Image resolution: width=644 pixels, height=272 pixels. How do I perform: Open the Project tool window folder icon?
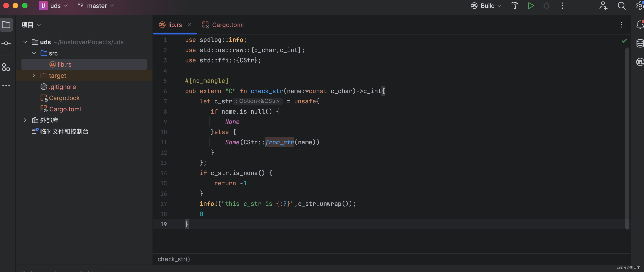click(6, 25)
